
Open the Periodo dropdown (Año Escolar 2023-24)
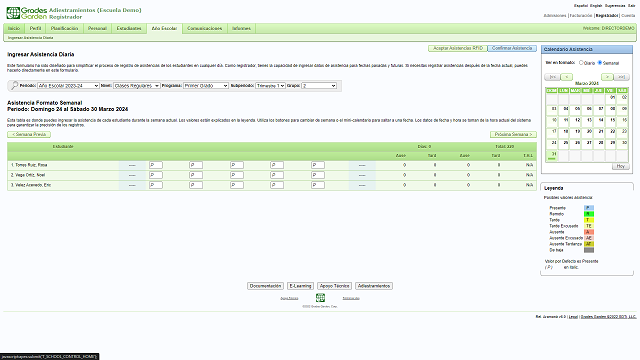click(x=68, y=86)
